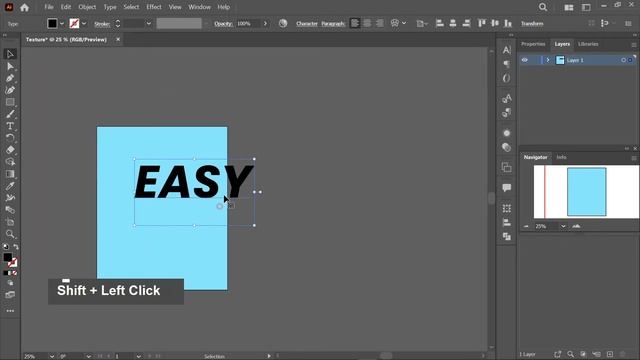The image size is (640, 360).
Task: Click the Stroke label link
Action: 102,24
